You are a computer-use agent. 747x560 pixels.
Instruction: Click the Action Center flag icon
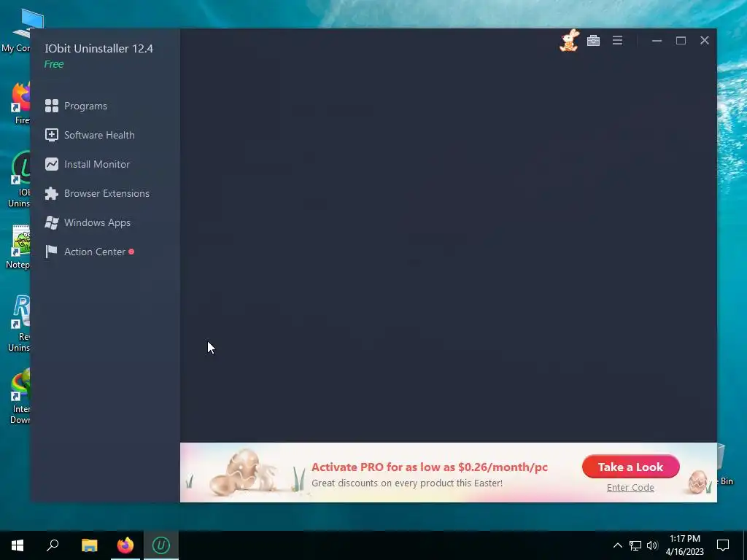51,252
